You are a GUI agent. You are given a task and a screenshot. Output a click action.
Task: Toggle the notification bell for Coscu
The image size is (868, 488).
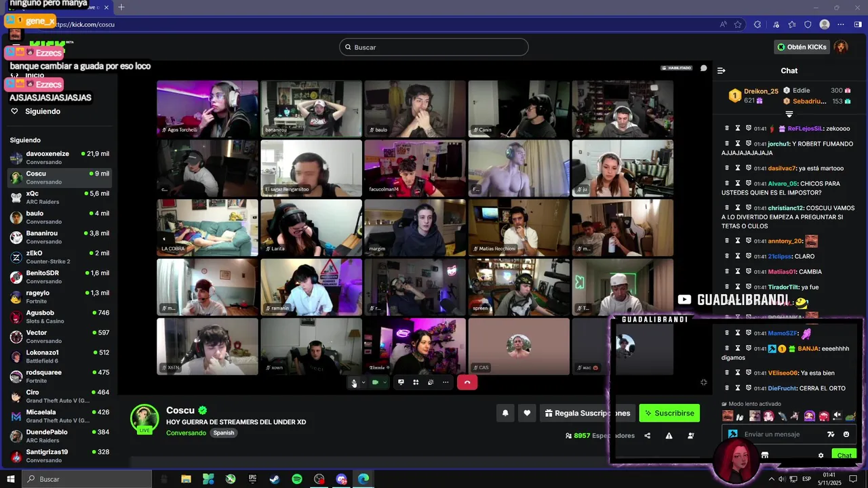(x=505, y=413)
